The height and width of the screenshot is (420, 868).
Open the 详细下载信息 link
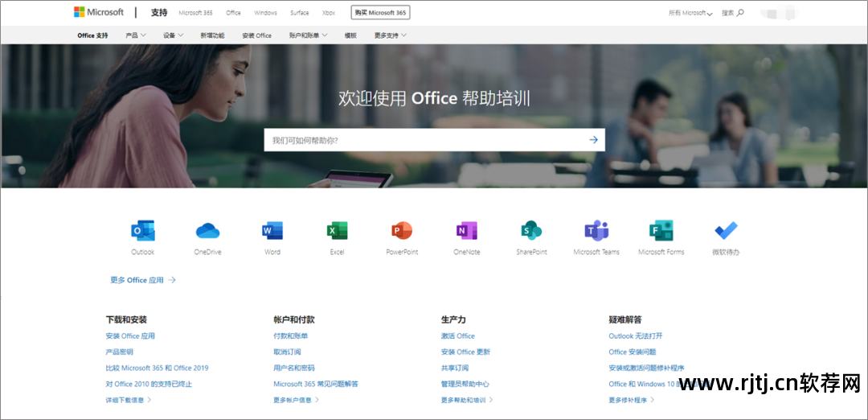pos(129,400)
